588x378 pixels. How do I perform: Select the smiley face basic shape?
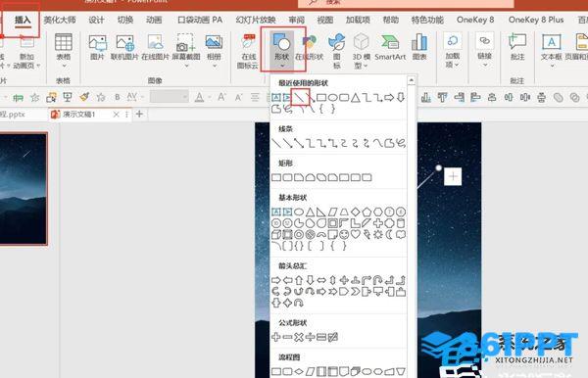pos(344,234)
